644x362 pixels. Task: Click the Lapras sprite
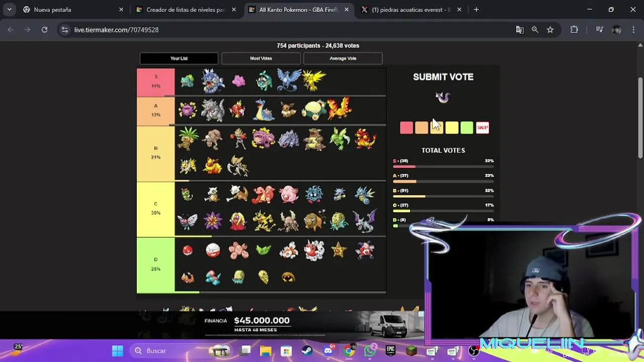[x=264, y=110]
